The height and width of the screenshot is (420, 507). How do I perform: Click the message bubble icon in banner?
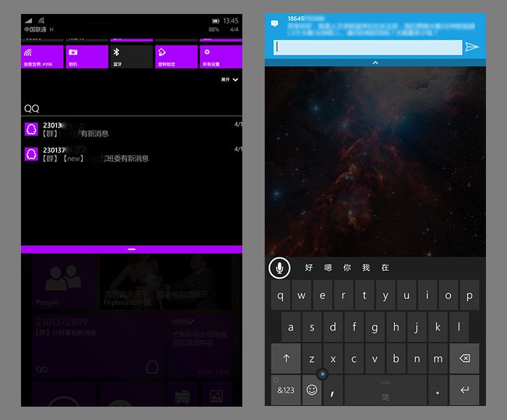275,24
